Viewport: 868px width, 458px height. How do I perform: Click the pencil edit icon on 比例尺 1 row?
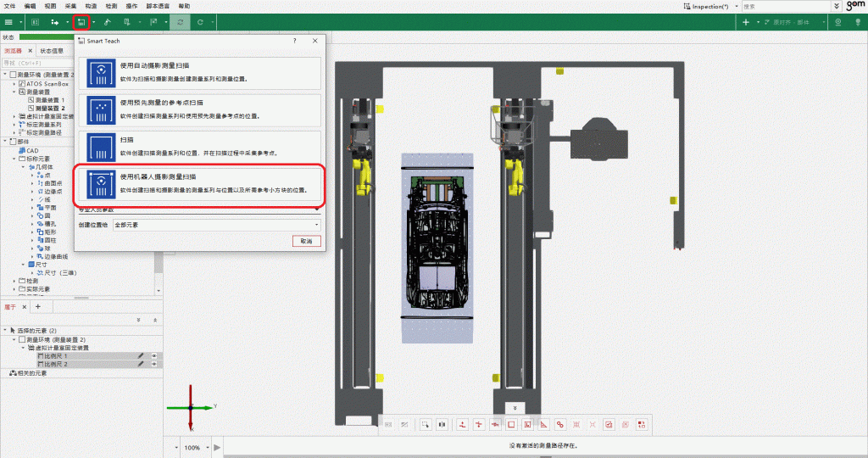(x=141, y=356)
